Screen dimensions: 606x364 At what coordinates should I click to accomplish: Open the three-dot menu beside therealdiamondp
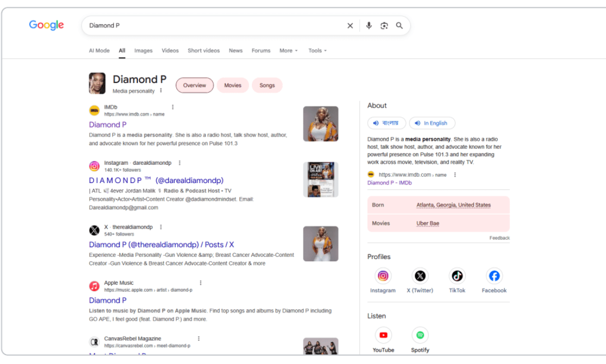click(x=161, y=227)
